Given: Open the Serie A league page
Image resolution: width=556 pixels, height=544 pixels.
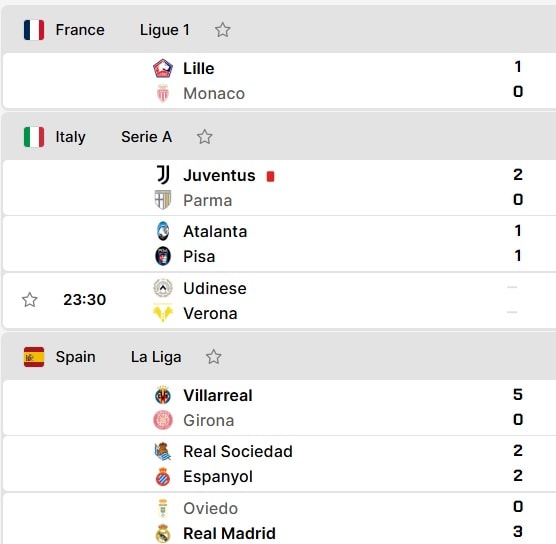Looking at the screenshot, I should pos(146,137).
